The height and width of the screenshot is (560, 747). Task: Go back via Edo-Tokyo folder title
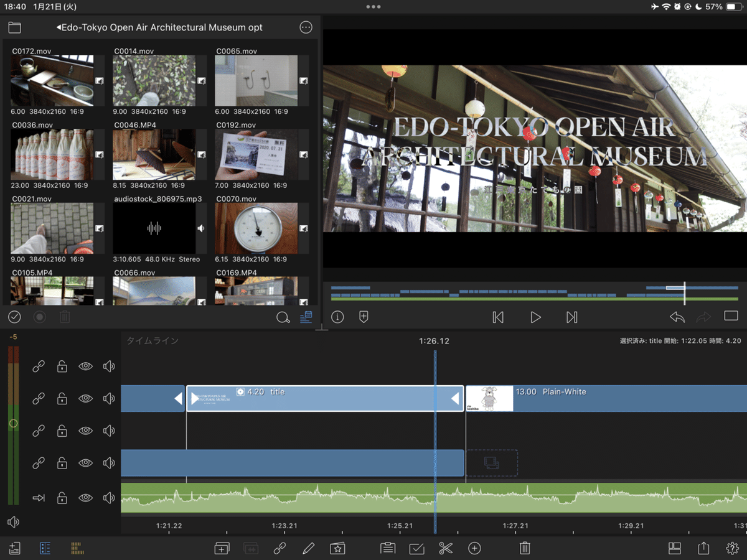(x=159, y=27)
